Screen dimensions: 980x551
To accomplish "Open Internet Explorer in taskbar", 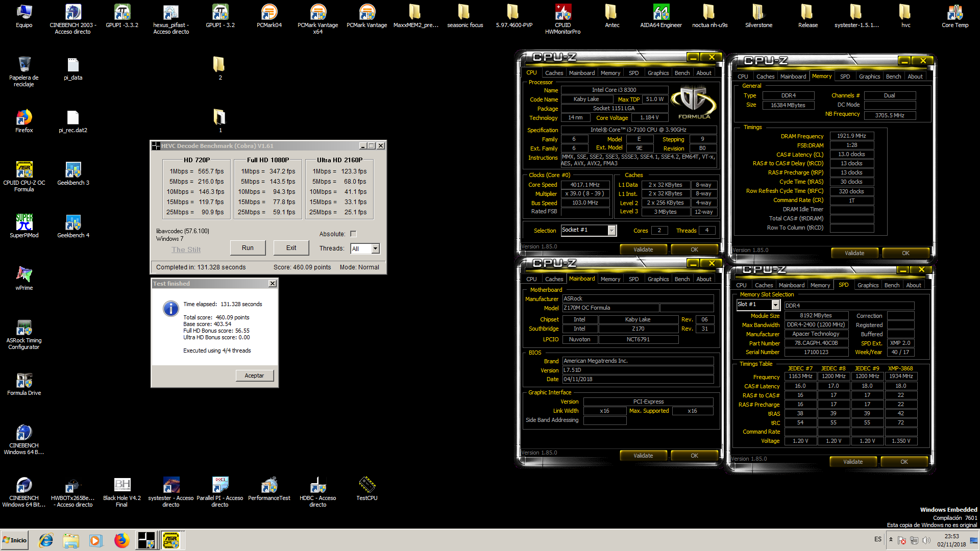I will coord(46,540).
